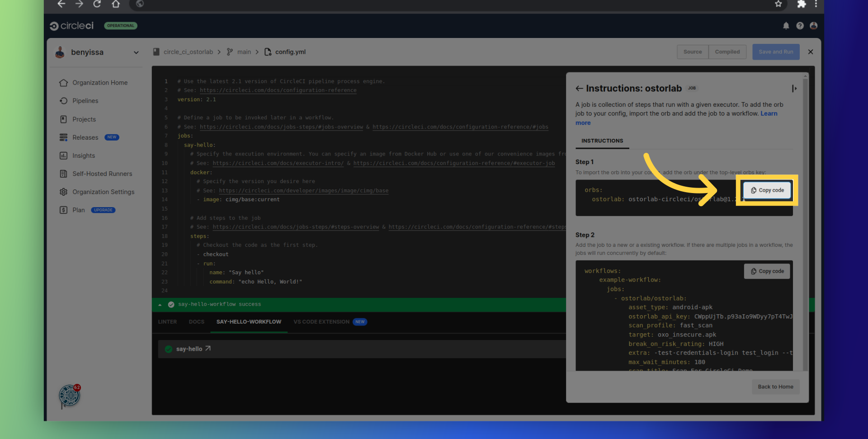Switch editor to Compiled view
Screen dimensions: 868x439
pyautogui.click(x=727, y=52)
